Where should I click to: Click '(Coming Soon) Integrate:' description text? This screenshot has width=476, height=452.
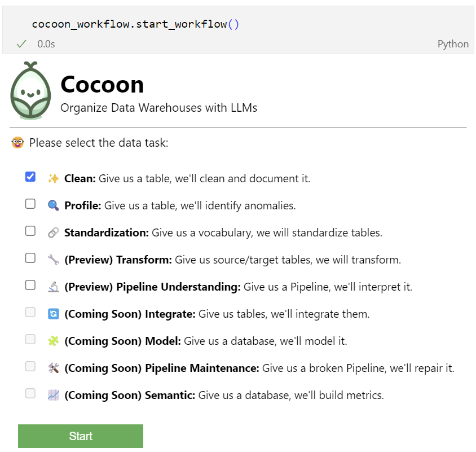217,314
